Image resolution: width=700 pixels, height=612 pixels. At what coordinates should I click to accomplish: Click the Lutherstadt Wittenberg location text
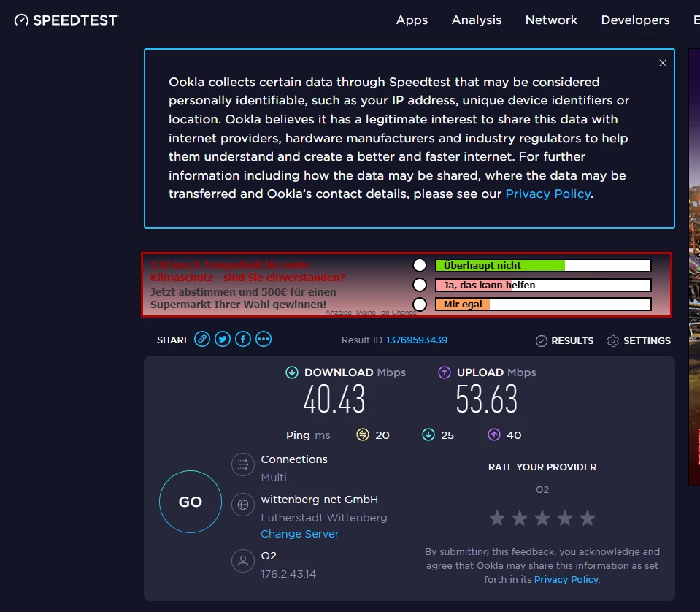pyautogui.click(x=324, y=518)
